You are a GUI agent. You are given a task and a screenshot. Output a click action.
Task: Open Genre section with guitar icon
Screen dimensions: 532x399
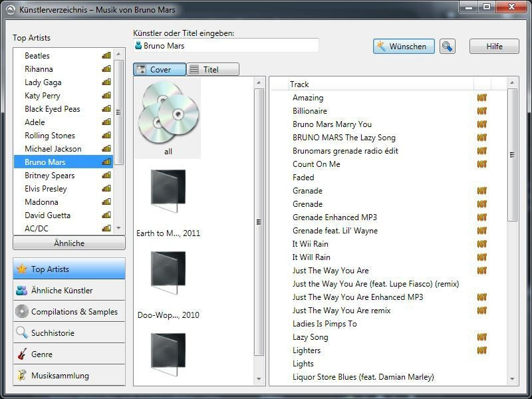tap(69, 354)
